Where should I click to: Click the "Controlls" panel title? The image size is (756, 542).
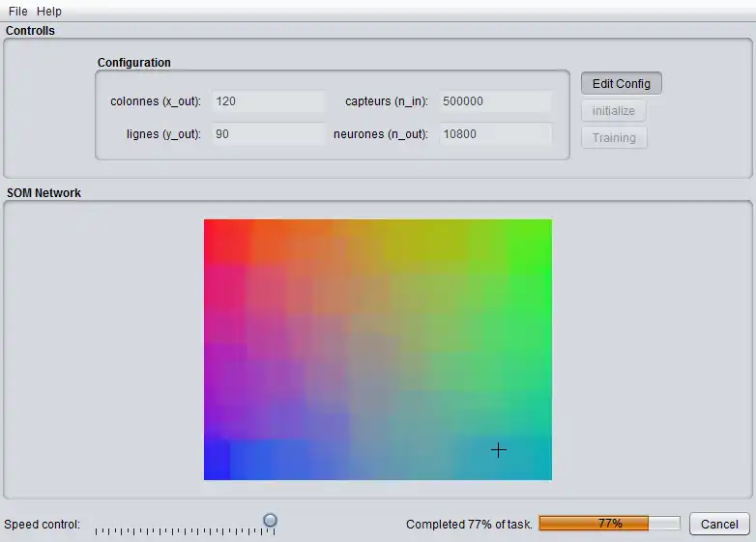(30, 30)
